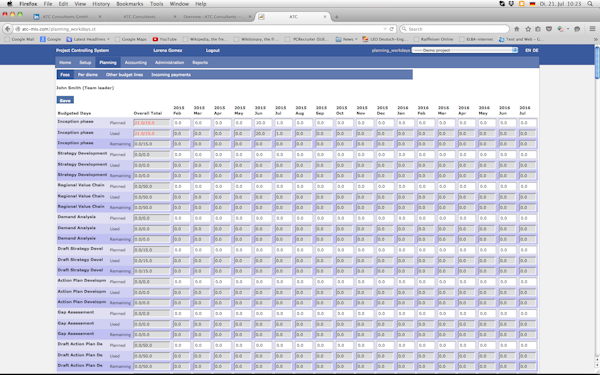The image size is (600, 375).
Task: Show bookmarks list clipboard icon
Action: click(538, 29)
